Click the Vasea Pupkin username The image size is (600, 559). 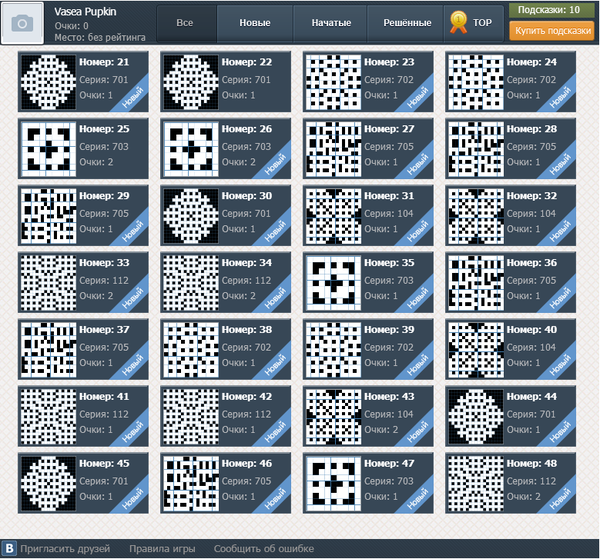(x=88, y=10)
